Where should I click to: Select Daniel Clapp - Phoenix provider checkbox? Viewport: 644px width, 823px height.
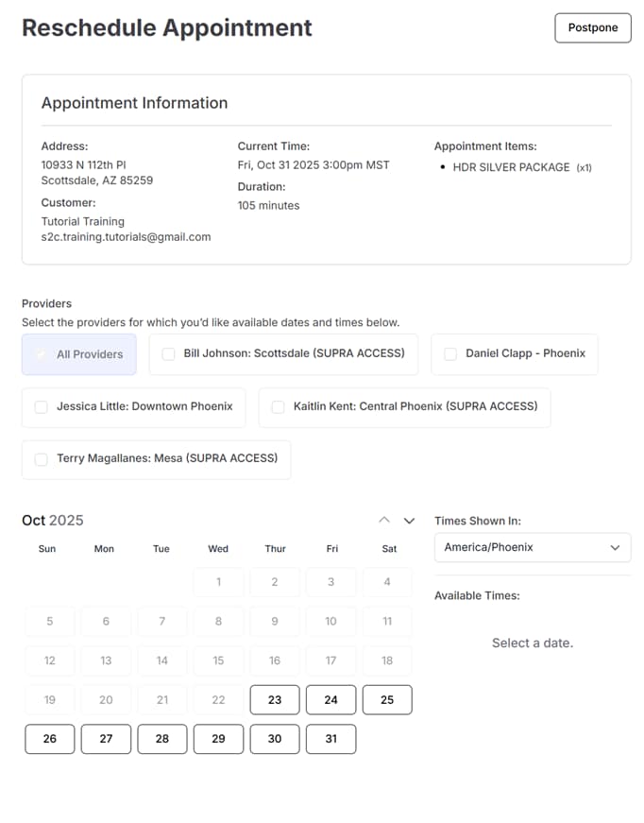pos(450,354)
